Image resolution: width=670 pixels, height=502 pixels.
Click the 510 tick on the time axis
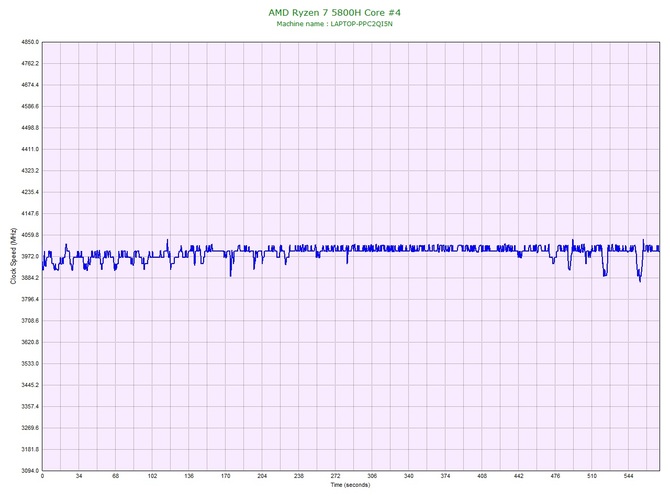(x=592, y=476)
